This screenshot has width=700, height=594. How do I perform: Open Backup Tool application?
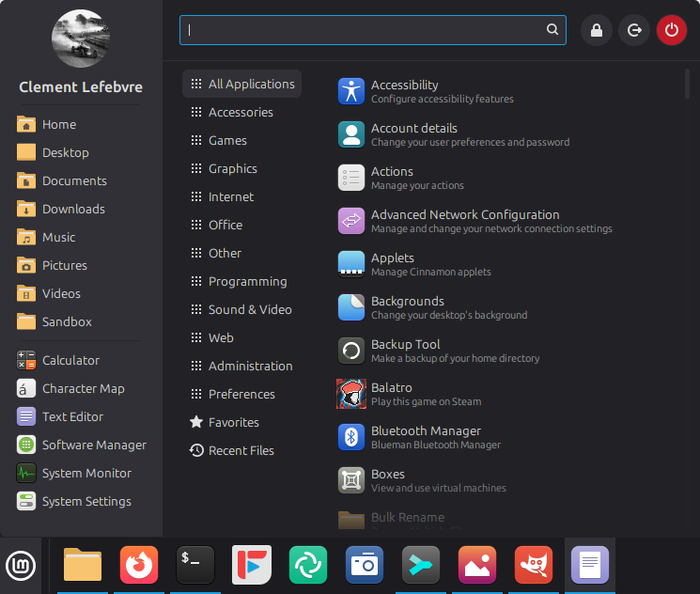pyautogui.click(x=405, y=351)
